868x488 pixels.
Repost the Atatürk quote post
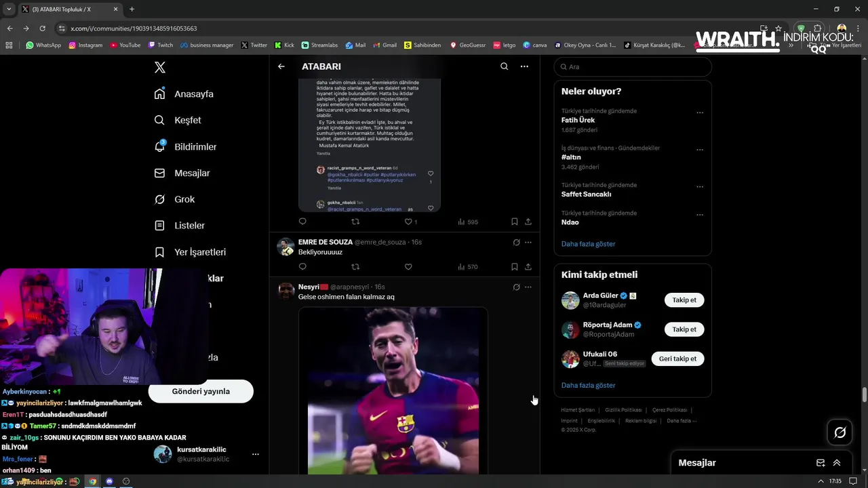(355, 222)
